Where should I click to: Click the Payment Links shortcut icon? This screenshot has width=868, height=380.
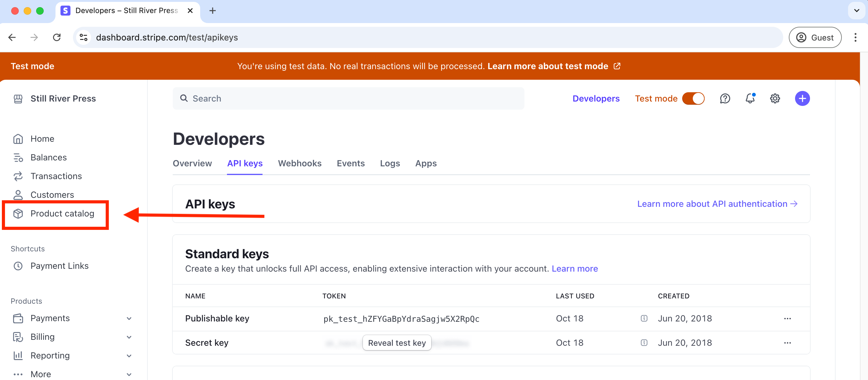(18, 265)
